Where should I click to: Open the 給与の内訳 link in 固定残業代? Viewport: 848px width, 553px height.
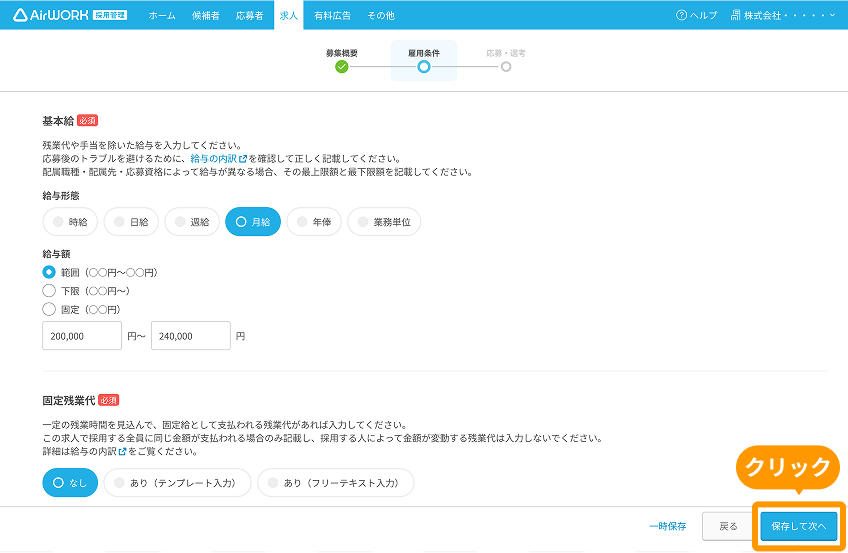point(94,451)
